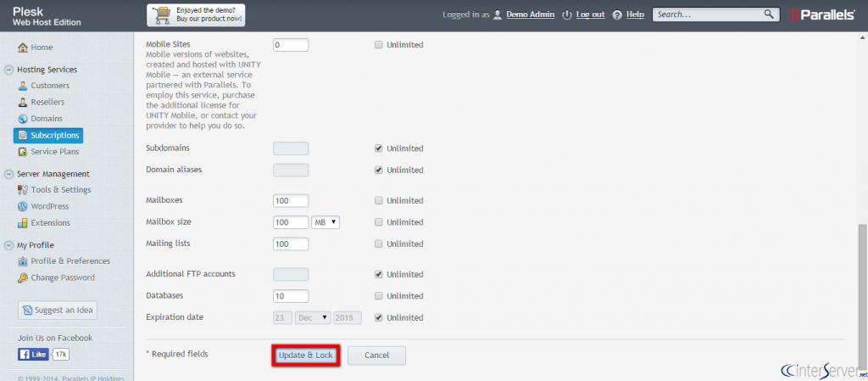
Task: Open Change Password page
Action: point(63,278)
